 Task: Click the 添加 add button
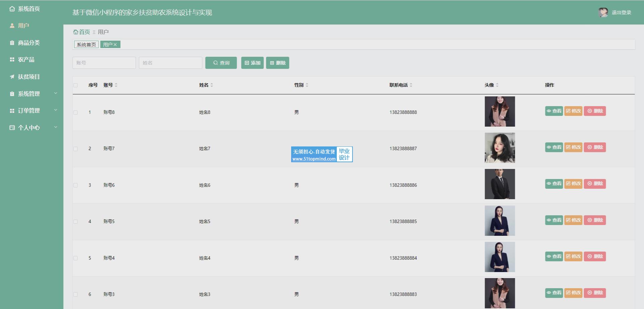pos(252,63)
